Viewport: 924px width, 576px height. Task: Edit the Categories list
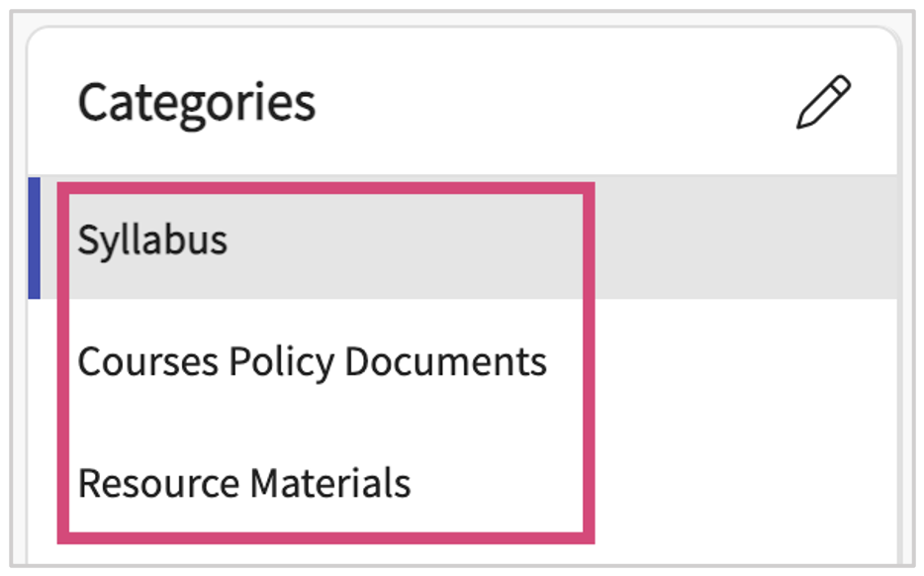pos(823,103)
